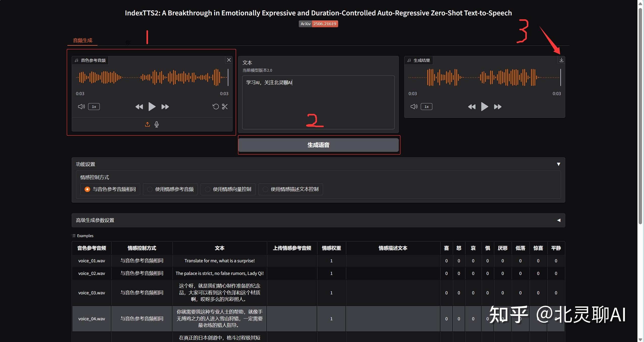Mute volume on the reference audio player
Image resolution: width=644 pixels, height=342 pixels.
point(81,107)
